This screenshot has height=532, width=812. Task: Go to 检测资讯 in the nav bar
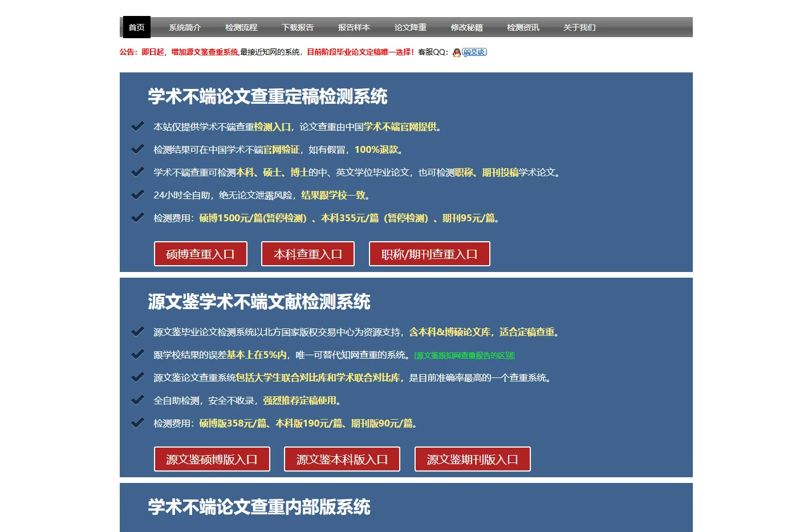click(x=523, y=27)
